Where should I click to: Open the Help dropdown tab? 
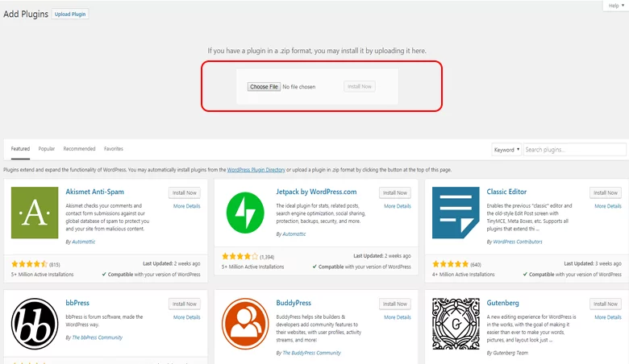pyautogui.click(x=616, y=6)
